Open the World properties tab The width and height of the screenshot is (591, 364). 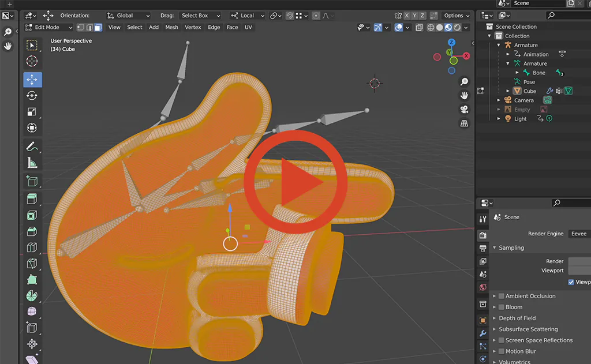pos(483,287)
